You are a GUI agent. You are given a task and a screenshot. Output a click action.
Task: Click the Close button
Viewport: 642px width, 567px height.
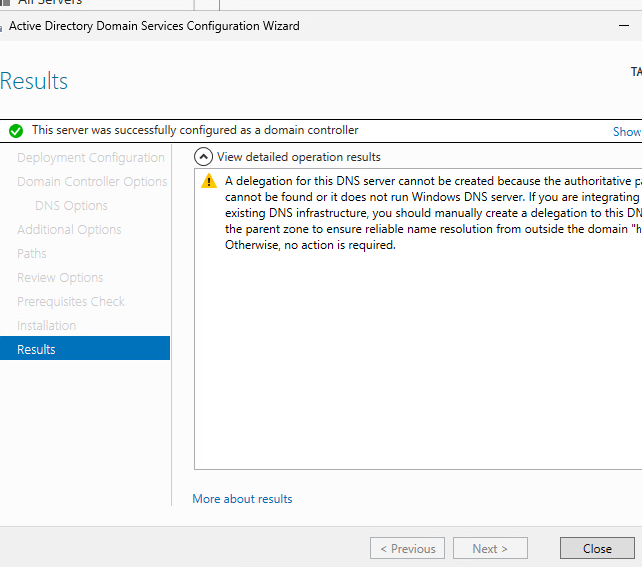pyautogui.click(x=597, y=548)
